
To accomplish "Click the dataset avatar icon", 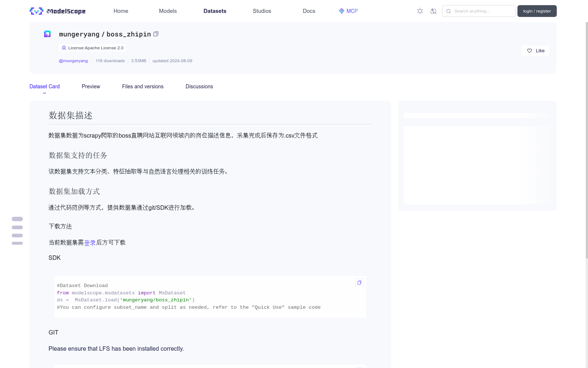I will 47,34.
